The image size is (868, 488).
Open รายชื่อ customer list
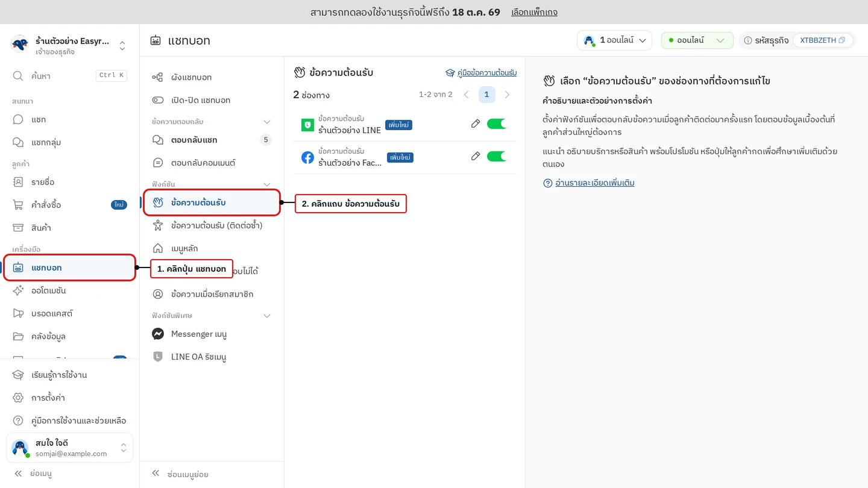[x=70, y=182]
